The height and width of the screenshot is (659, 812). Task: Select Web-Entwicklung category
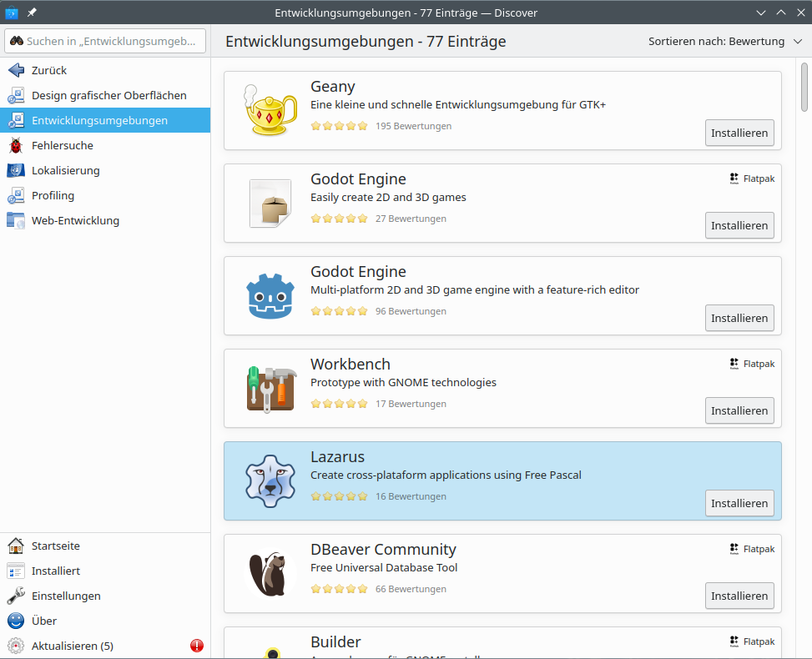[75, 220]
